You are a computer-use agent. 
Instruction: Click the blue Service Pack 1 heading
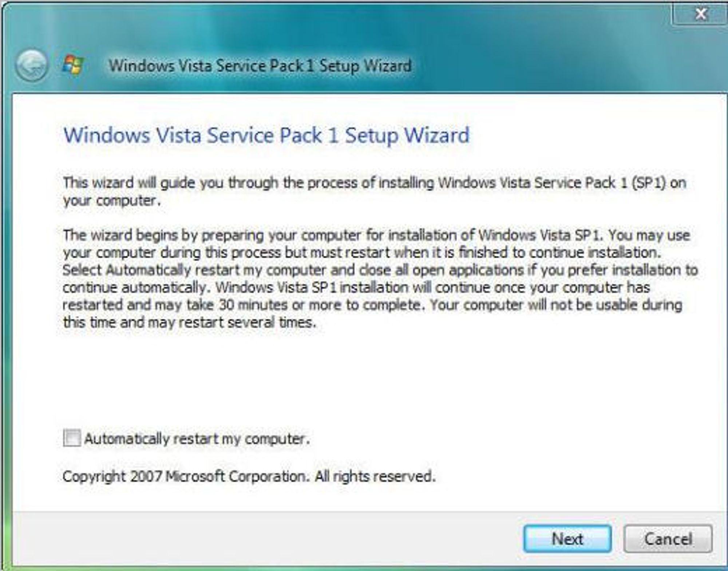click(266, 135)
